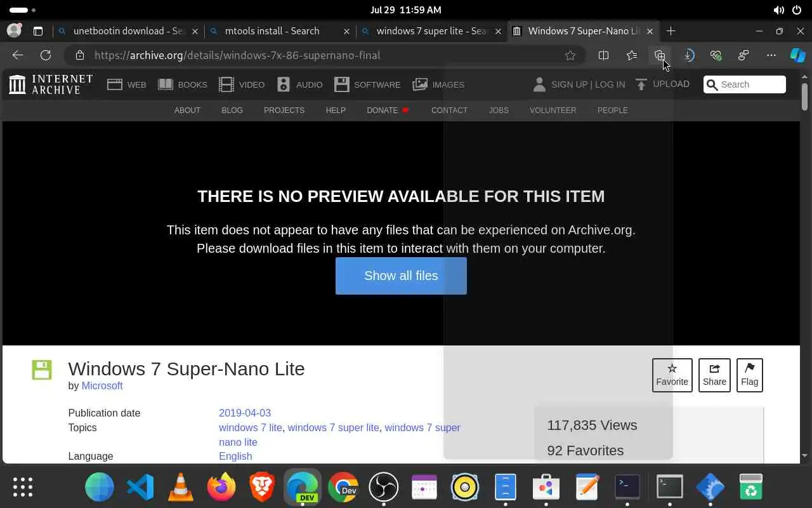
Task: Click the SIGN UP link
Action: point(569,84)
